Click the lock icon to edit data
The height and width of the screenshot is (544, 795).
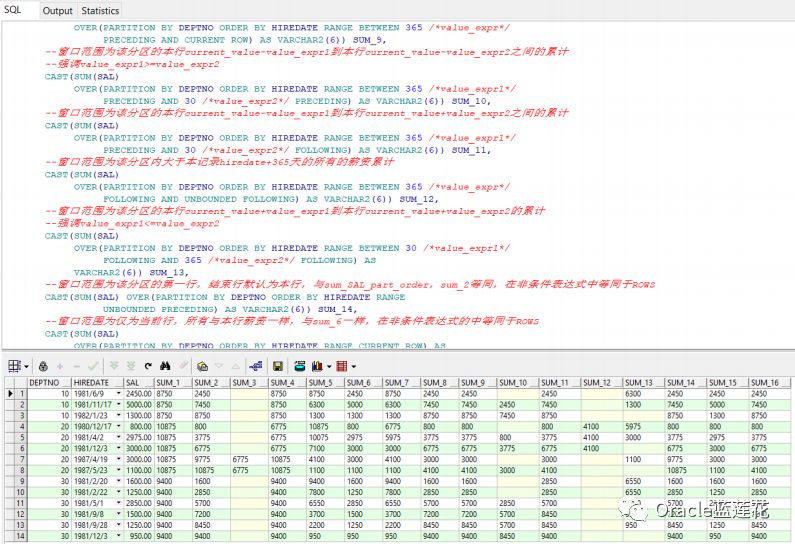pos(43,366)
